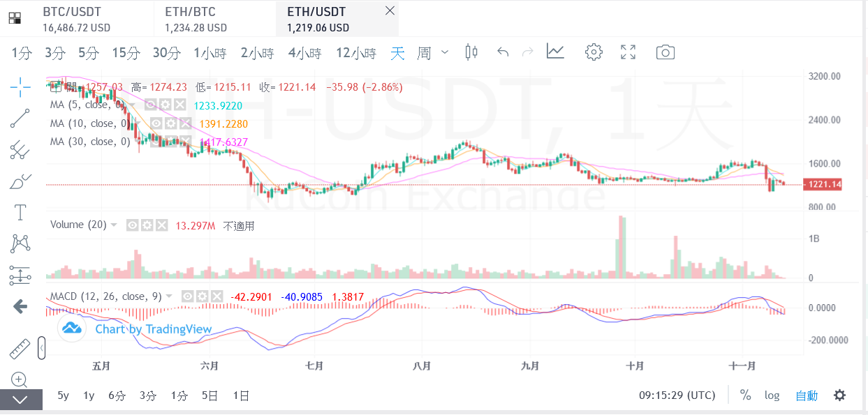Expand the MACD indicator legend arrow
The width and height of the screenshot is (868, 415).
tap(170, 296)
